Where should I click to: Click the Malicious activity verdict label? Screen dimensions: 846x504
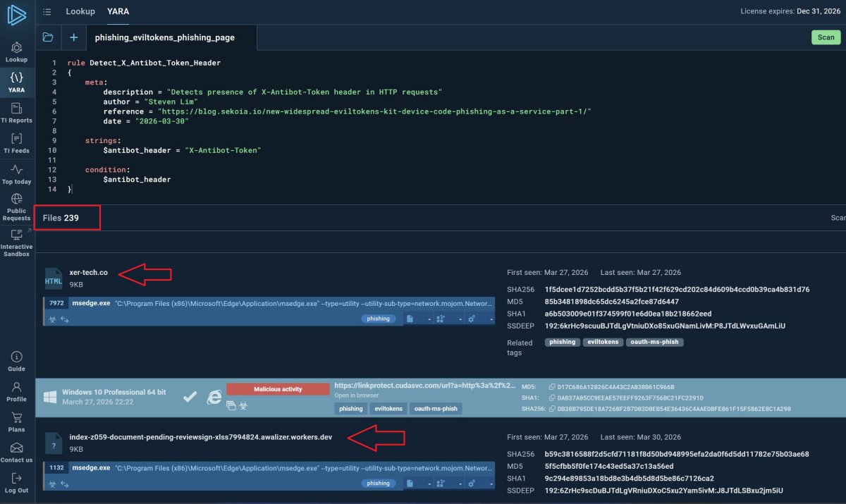point(278,389)
